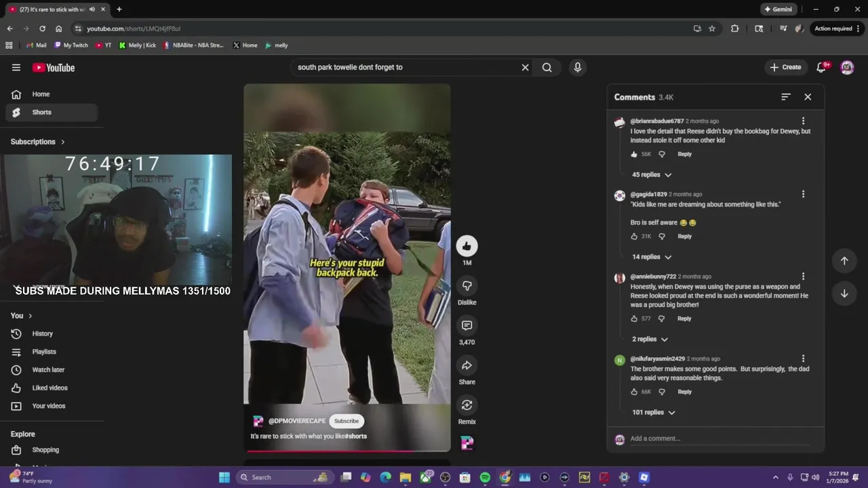This screenshot has height=488, width=868.
Task: Dislike nilufaryasmin2429's comment
Action: click(662, 392)
